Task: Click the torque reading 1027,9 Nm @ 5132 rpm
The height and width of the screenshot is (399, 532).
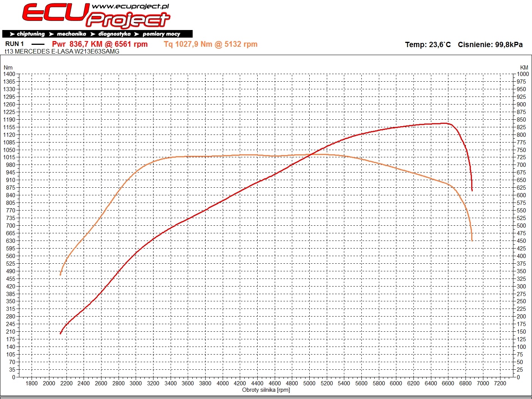Action: pos(211,44)
